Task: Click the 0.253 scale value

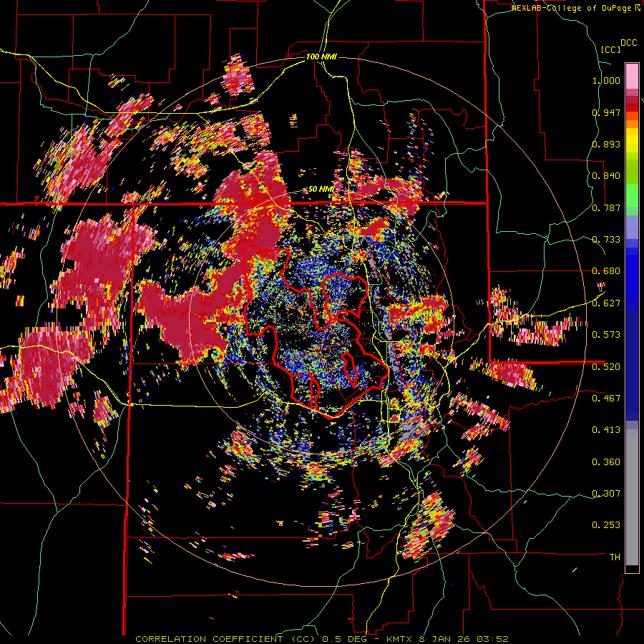Action: pyautogui.click(x=606, y=525)
